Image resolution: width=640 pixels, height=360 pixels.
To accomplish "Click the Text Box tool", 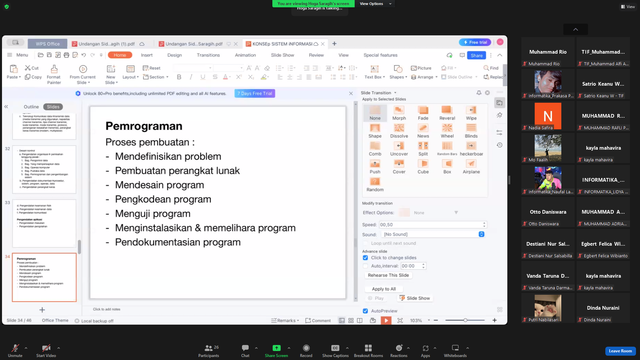I will pos(374,72).
